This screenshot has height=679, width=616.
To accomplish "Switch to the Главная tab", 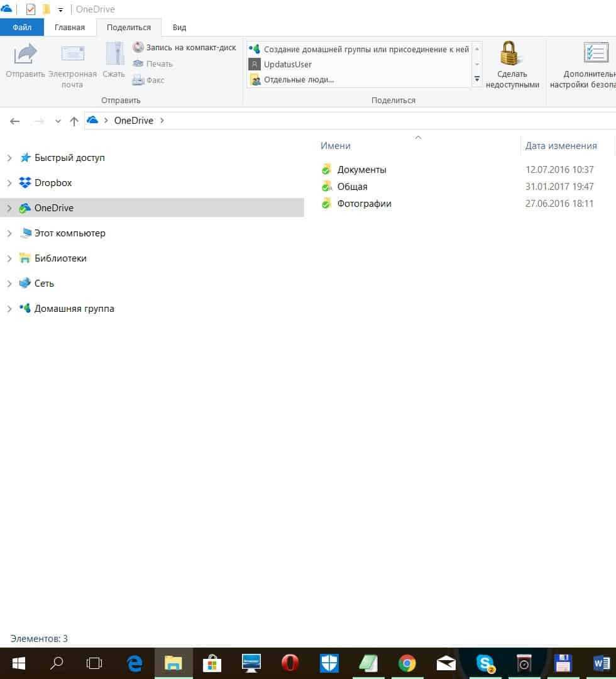I will pos(70,27).
